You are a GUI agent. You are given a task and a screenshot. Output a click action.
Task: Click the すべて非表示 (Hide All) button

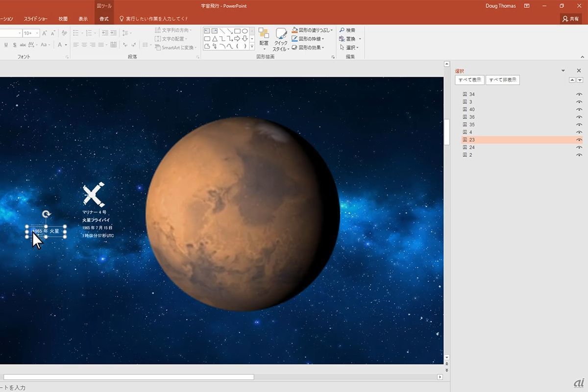pos(502,80)
